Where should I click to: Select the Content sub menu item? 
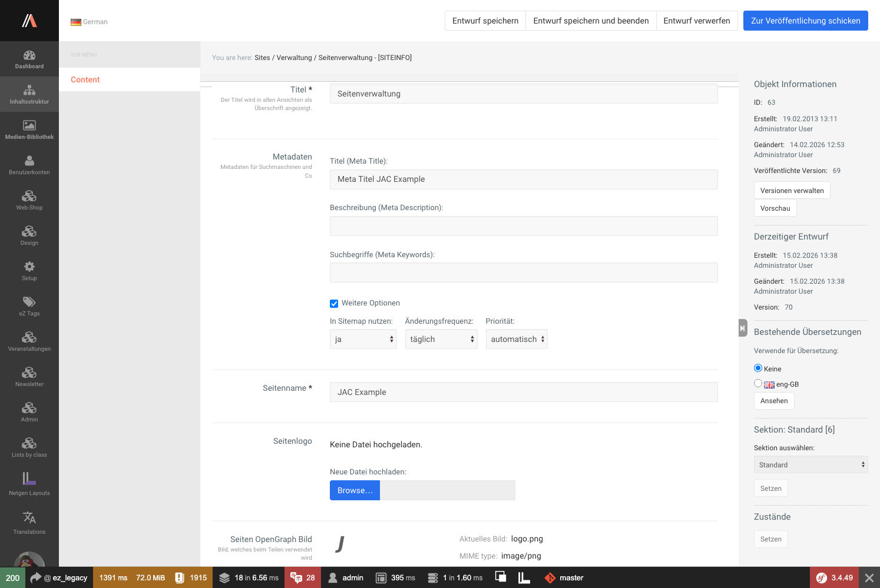[x=85, y=79]
